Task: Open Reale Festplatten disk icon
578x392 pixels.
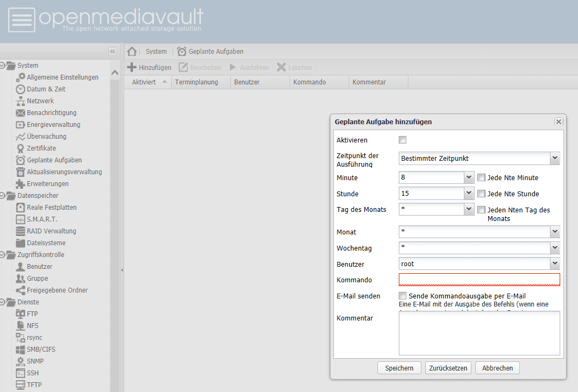Action: click(x=20, y=208)
